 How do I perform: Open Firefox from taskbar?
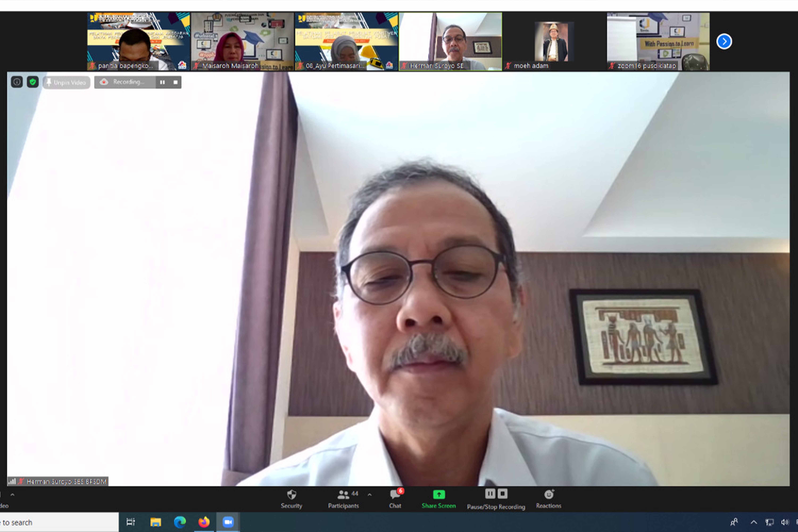(x=204, y=522)
